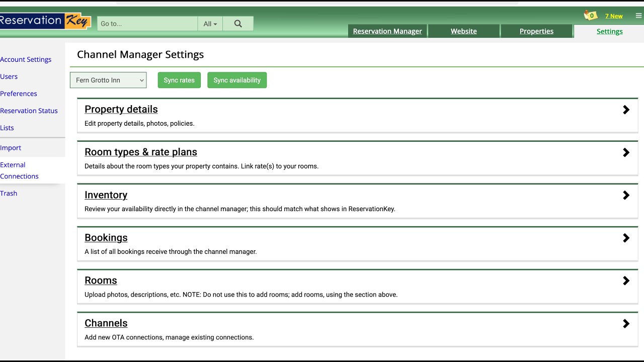Expand Property details chevron arrow
Image resolution: width=644 pixels, height=362 pixels.
[626, 110]
